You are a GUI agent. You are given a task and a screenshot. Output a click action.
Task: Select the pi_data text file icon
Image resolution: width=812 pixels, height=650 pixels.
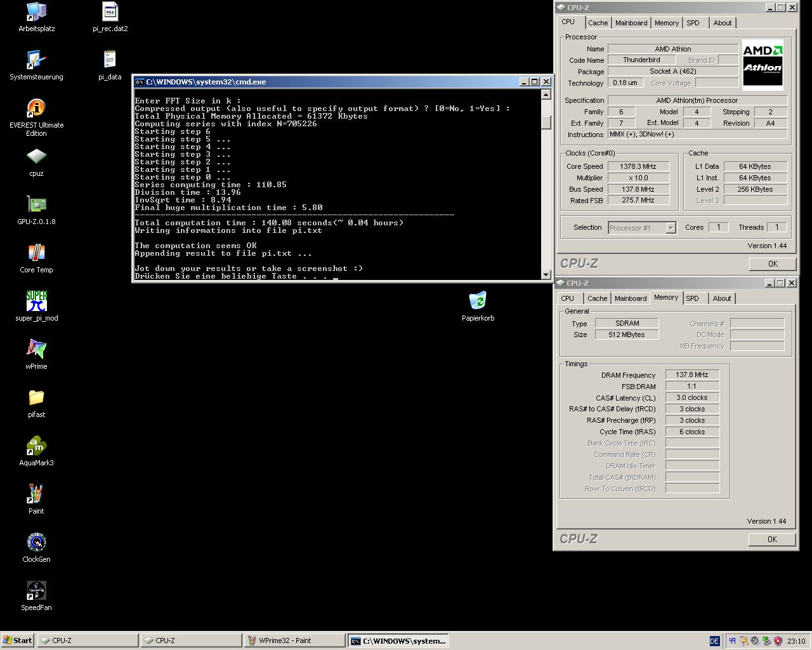tap(110, 65)
